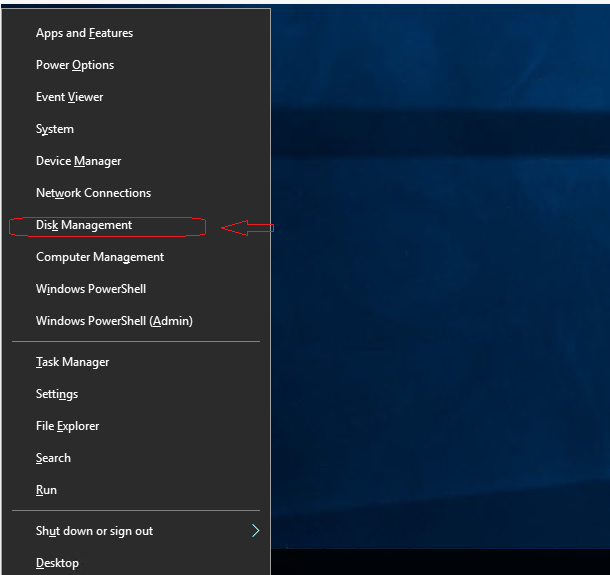The width and height of the screenshot is (610, 575).
Task: Open the Run dialog entry
Action: [x=136, y=490]
